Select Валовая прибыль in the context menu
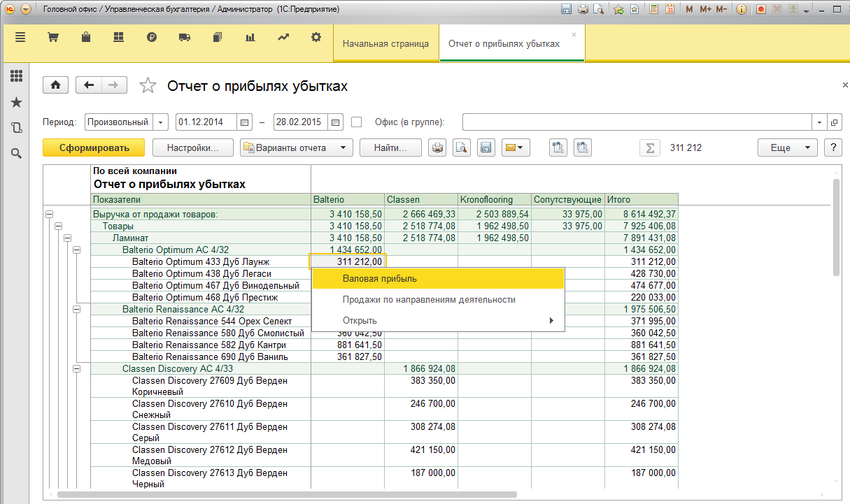The height and width of the screenshot is (504, 850). 438,279
